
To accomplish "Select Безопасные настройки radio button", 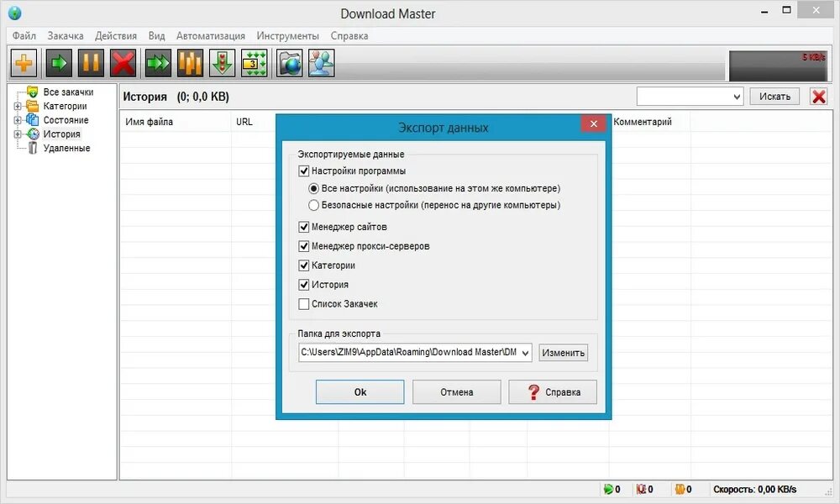I will click(x=313, y=205).
